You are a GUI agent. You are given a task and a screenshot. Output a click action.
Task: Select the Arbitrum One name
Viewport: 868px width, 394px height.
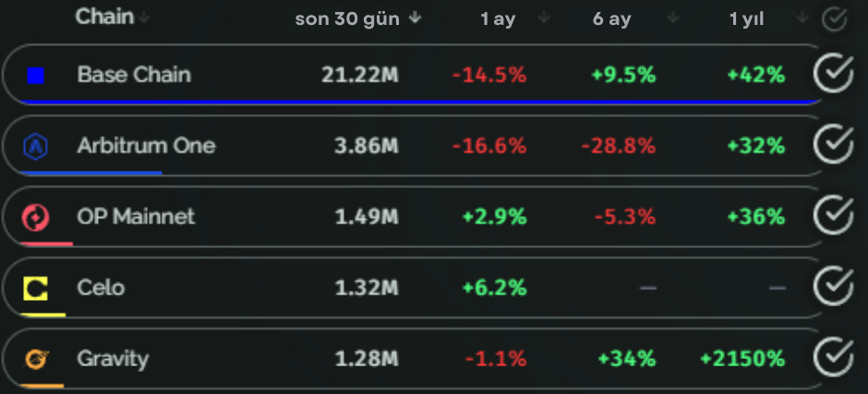[x=146, y=146]
